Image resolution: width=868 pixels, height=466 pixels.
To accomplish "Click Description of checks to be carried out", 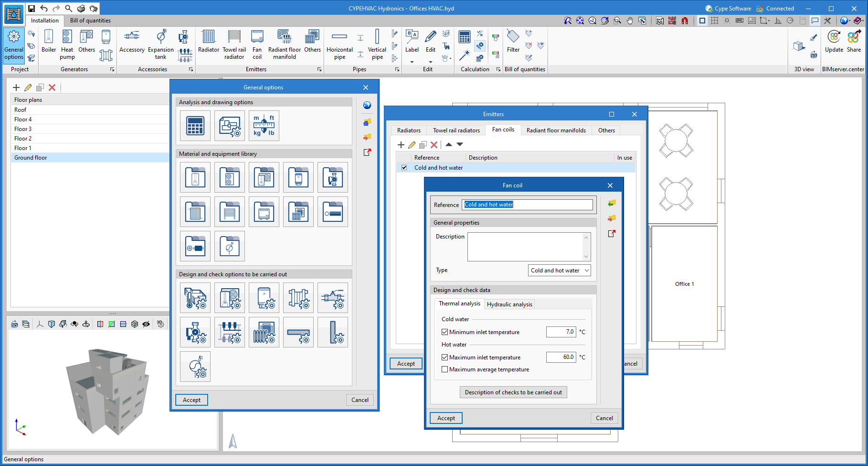I will pos(513,392).
